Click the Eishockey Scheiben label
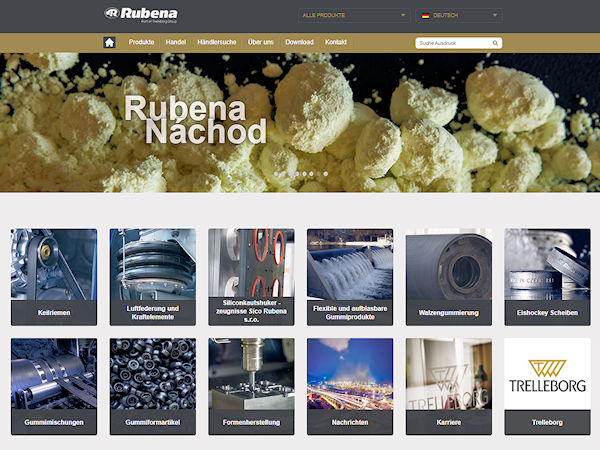The width and height of the screenshot is (600, 450). tap(547, 313)
